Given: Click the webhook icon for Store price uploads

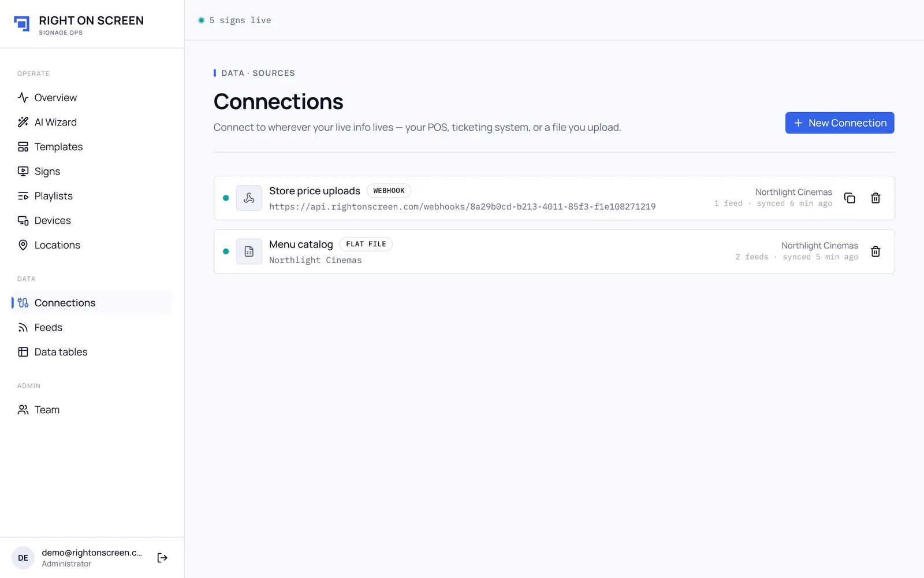Looking at the screenshot, I should coord(249,198).
